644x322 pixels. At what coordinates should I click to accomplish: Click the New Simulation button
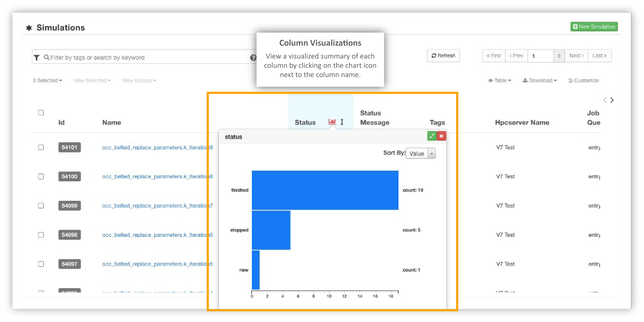[x=594, y=26]
